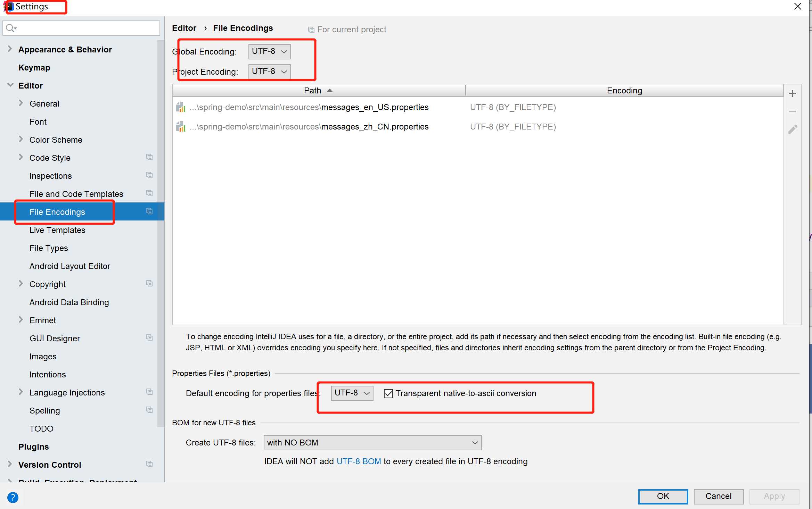Click the Code Style settings icon

point(150,158)
